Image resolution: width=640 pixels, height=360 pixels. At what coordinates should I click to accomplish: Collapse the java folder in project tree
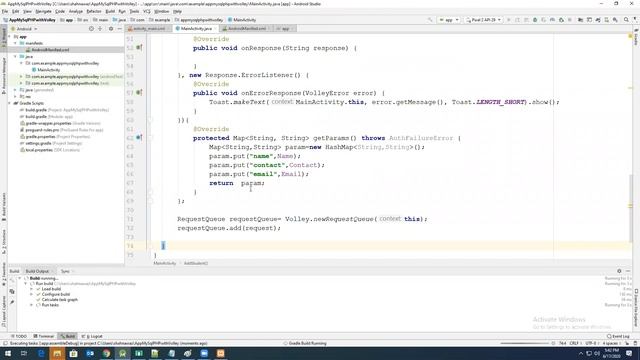pyautogui.click(x=16, y=56)
